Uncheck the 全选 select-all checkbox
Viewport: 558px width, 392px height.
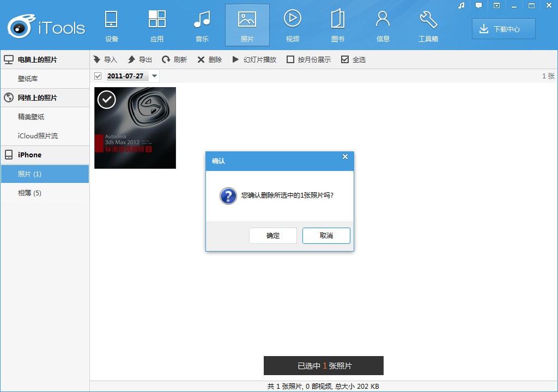[345, 59]
